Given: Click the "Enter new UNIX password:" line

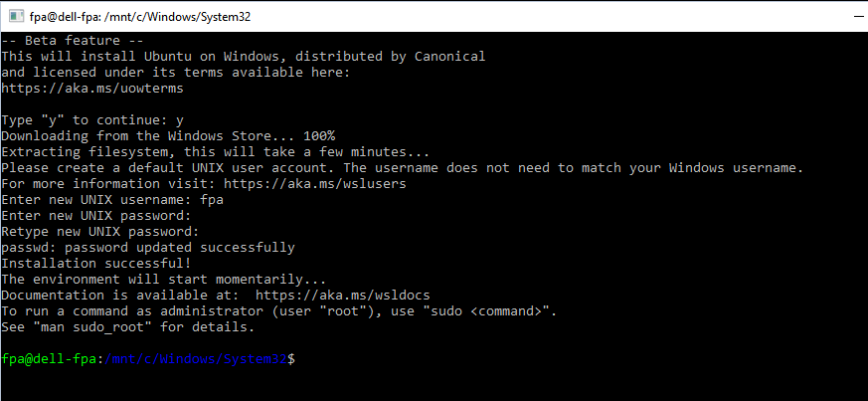Looking at the screenshot, I should pyautogui.click(x=95, y=215).
